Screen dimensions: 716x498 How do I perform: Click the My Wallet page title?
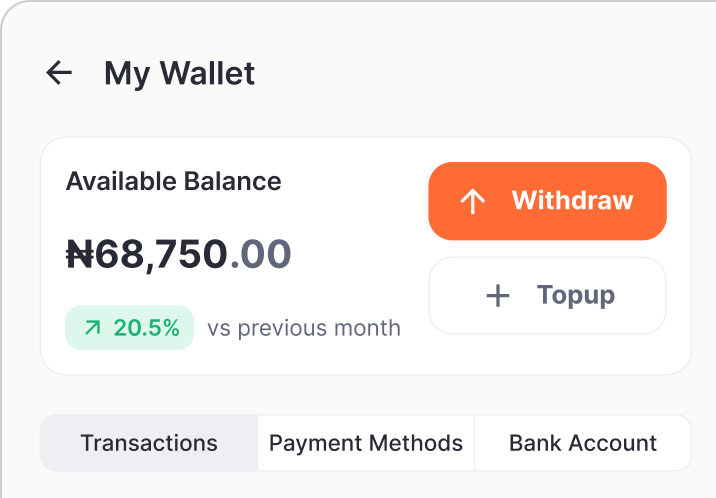tap(180, 73)
